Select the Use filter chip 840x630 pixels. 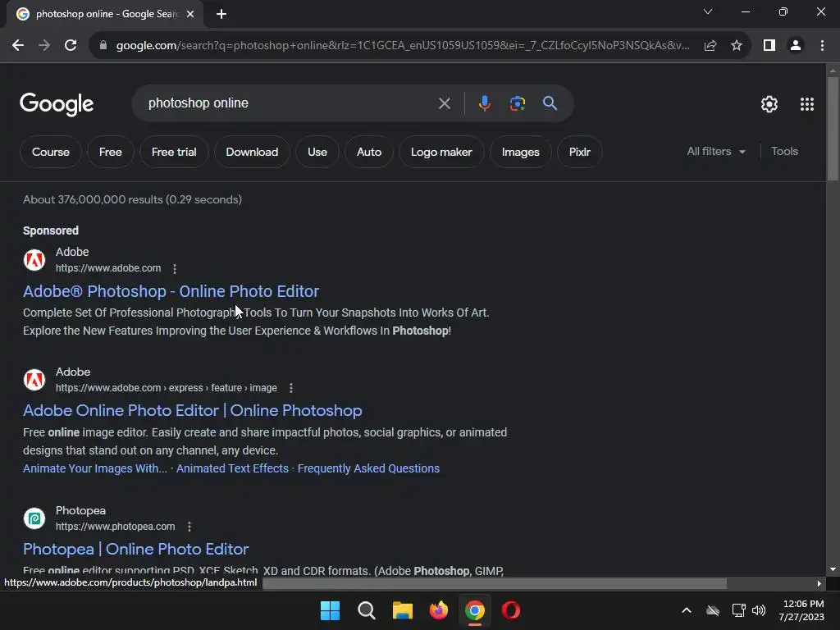(x=317, y=152)
